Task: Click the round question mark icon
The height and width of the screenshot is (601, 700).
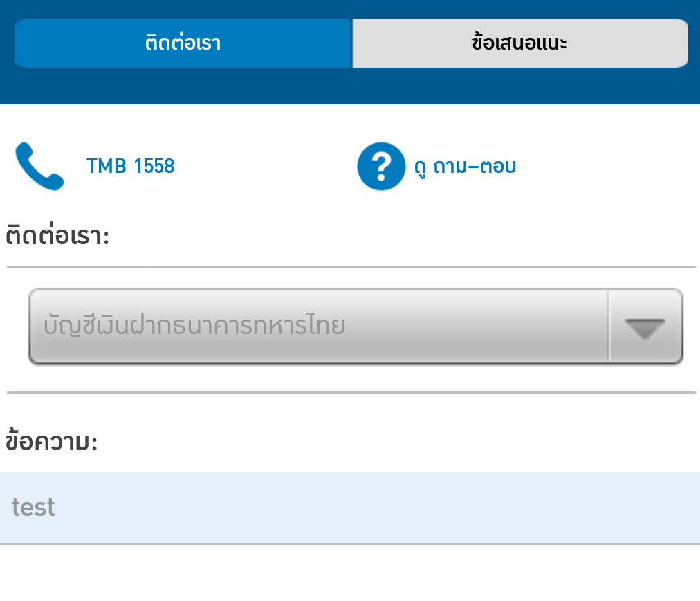Action: tap(381, 166)
